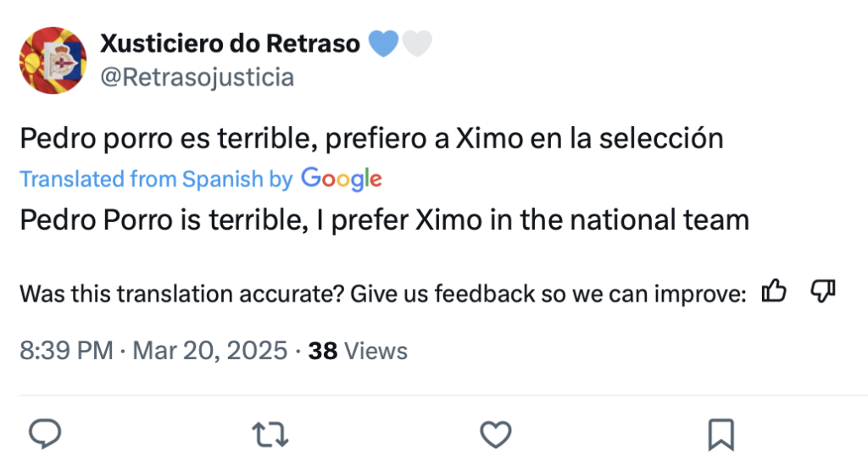Click the translated English tweet text

coord(385,220)
